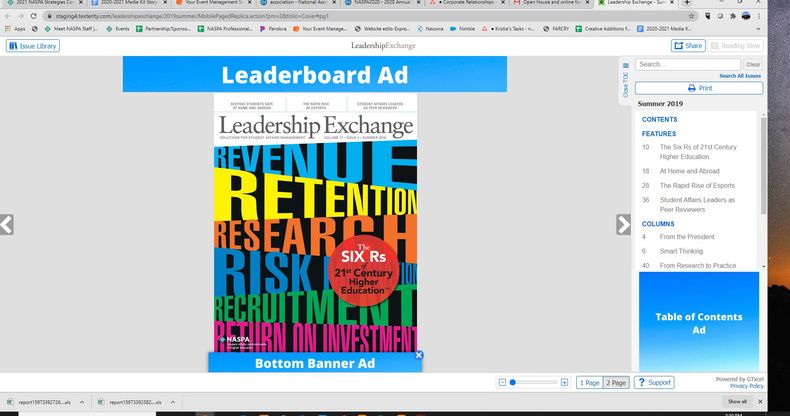790x416 pixels.
Task: Bookmark this page with the star icon
Action: tap(691, 16)
